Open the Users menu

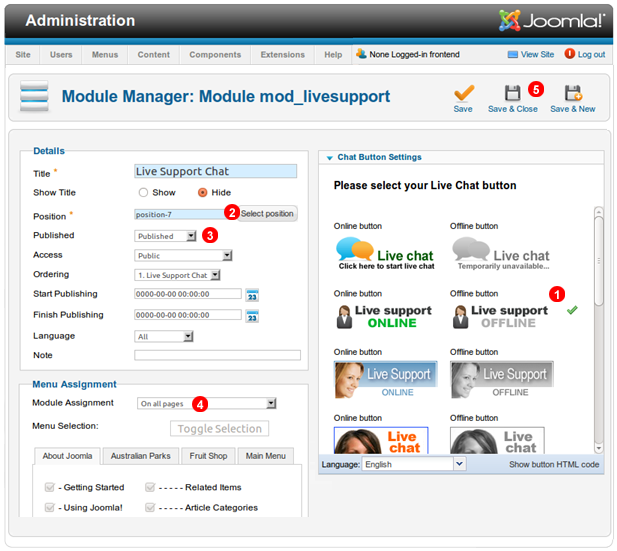[61, 55]
